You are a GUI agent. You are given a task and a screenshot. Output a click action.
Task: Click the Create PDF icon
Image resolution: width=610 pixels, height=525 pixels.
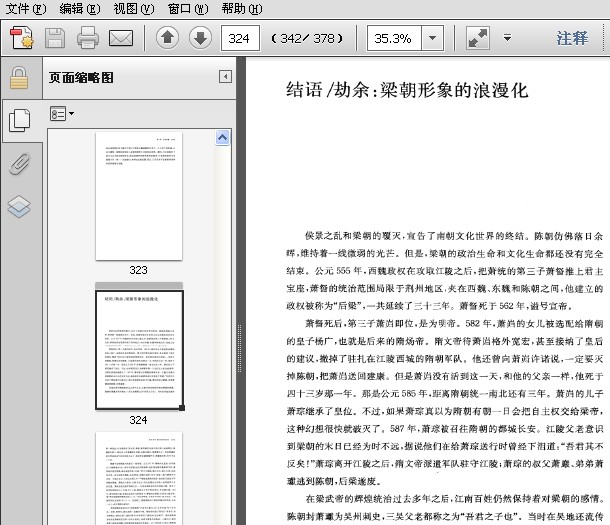pyautogui.click(x=22, y=38)
